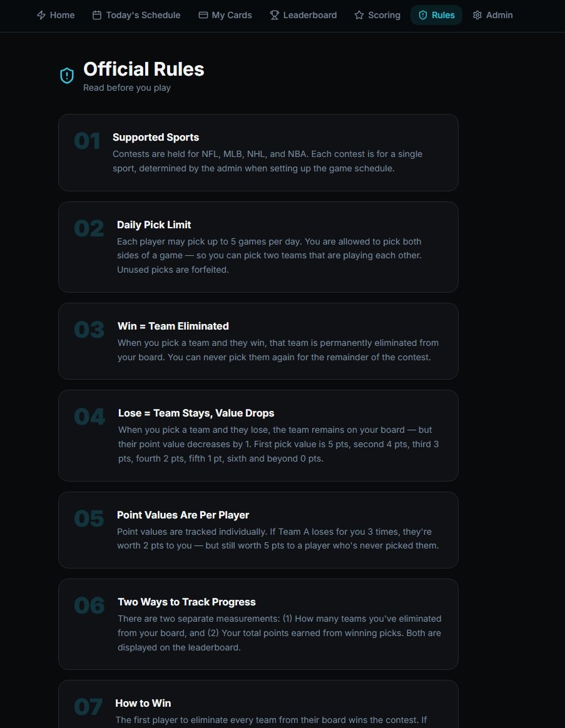The width and height of the screenshot is (565, 728).
Task: Click the lightning bolt Home icon
Action: click(41, 15)
